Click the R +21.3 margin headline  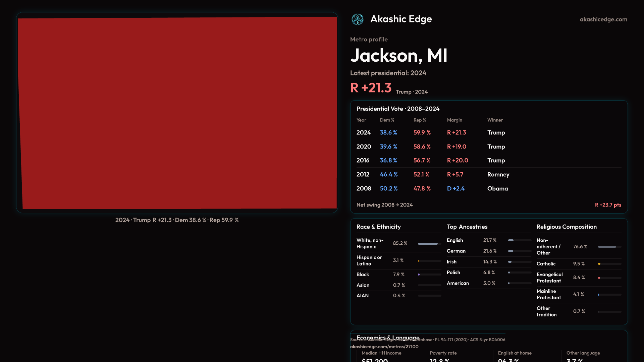(x=371, y=88)
